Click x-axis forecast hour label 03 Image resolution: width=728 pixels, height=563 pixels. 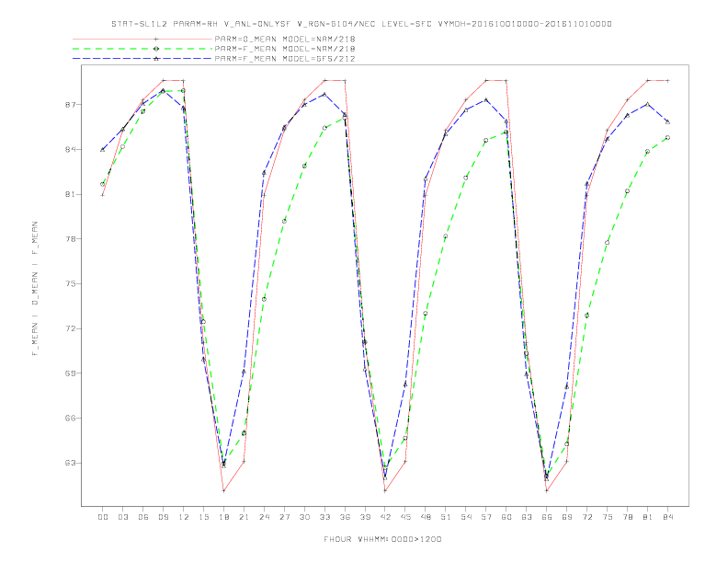122,517
